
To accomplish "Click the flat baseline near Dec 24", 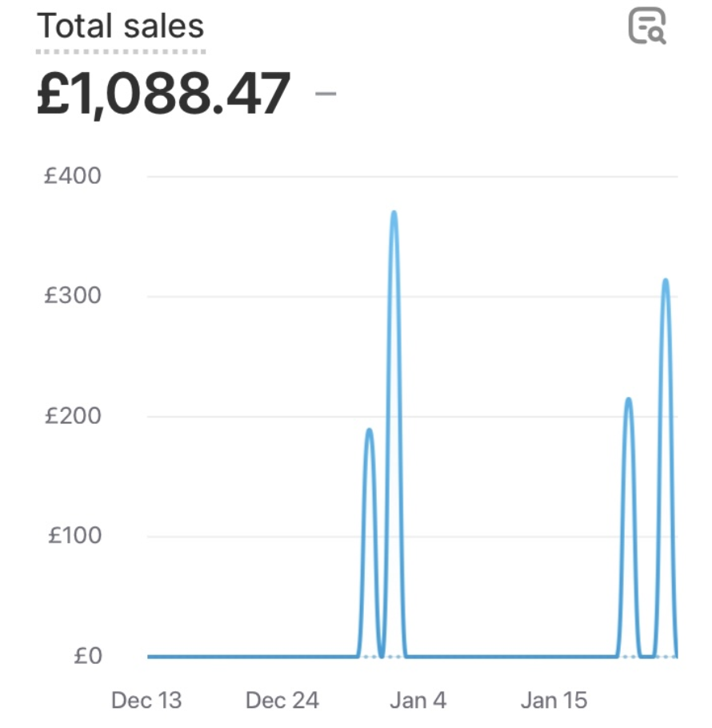I will [282, 657].
